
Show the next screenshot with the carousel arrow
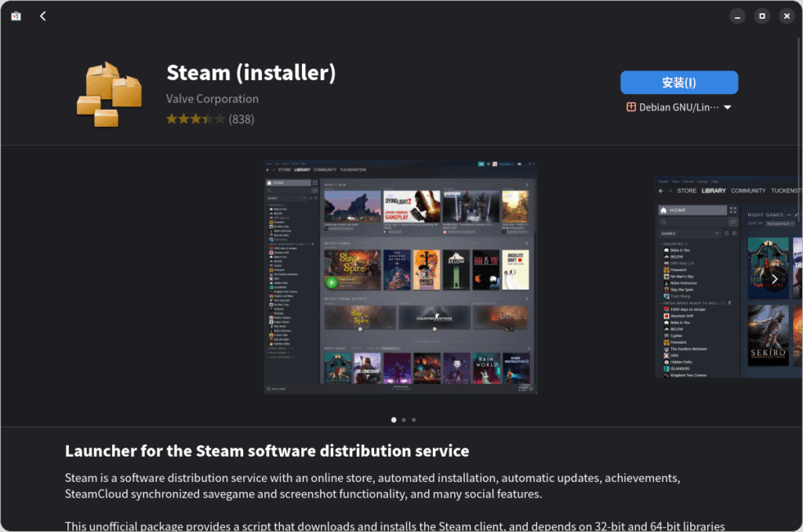click(774, 279)
